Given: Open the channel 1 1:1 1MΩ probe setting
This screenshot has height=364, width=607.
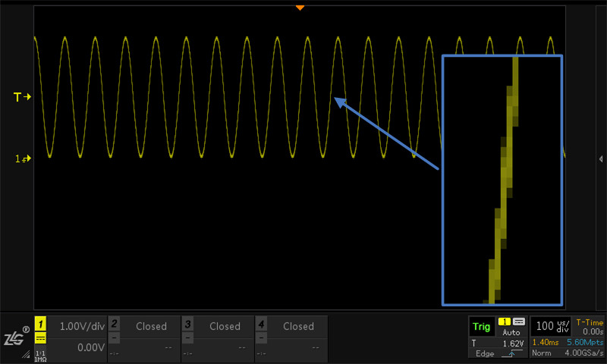Looking at the screenshot, I should (x=40, y=356).
